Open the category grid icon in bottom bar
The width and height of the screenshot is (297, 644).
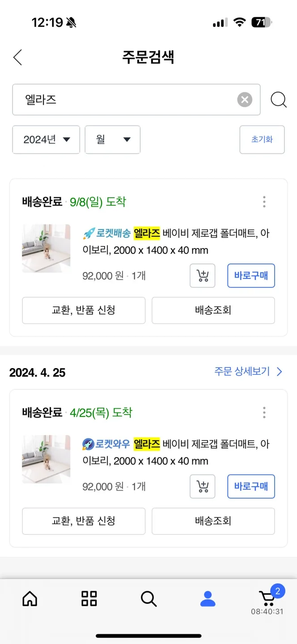[x=89, y=599]
